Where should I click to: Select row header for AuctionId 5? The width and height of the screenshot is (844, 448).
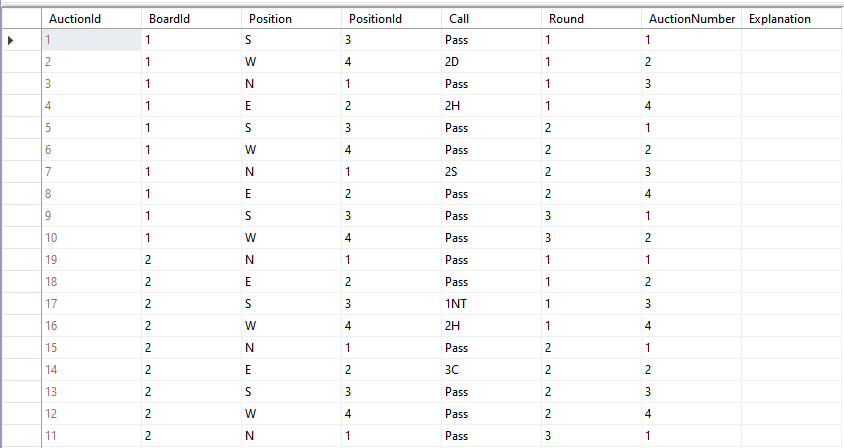(22, 128)
